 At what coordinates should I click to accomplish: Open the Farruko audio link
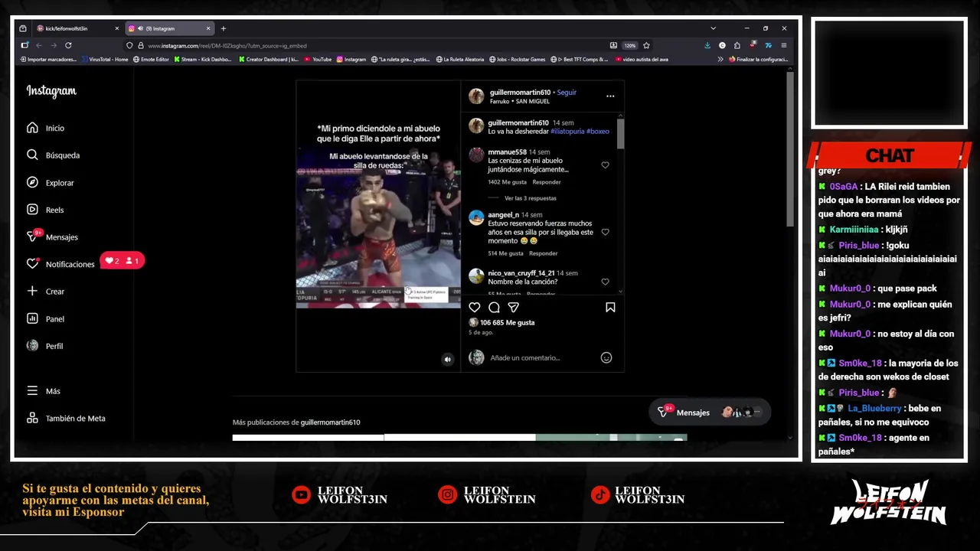(499, 101)
